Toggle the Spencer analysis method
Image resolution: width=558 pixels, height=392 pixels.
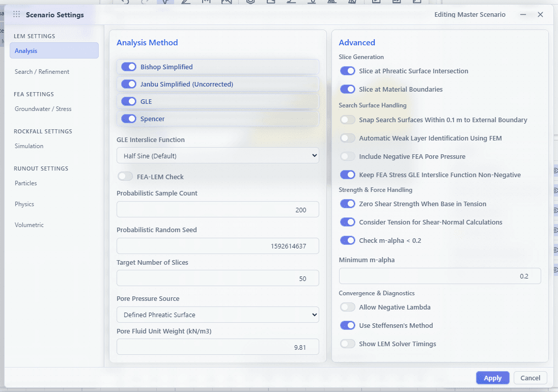tap(129, 119)
